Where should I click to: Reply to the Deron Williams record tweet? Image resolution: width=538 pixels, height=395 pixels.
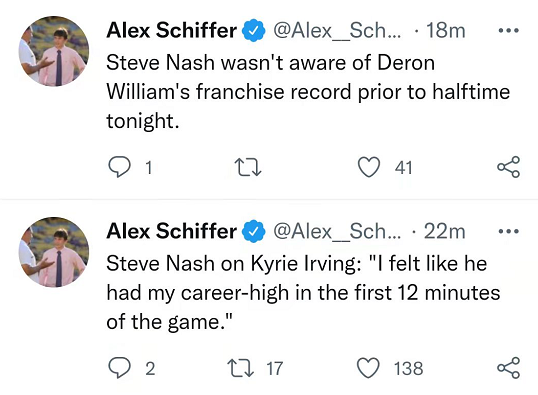[119, 167]
